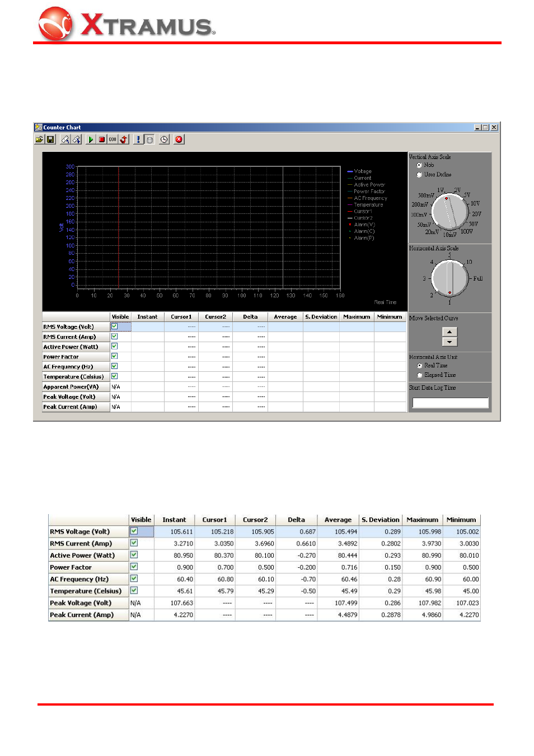Click the Voltage legend entry in chart
Image resolution: width=534 pixels, height=756 pixels.
[363, 171]
